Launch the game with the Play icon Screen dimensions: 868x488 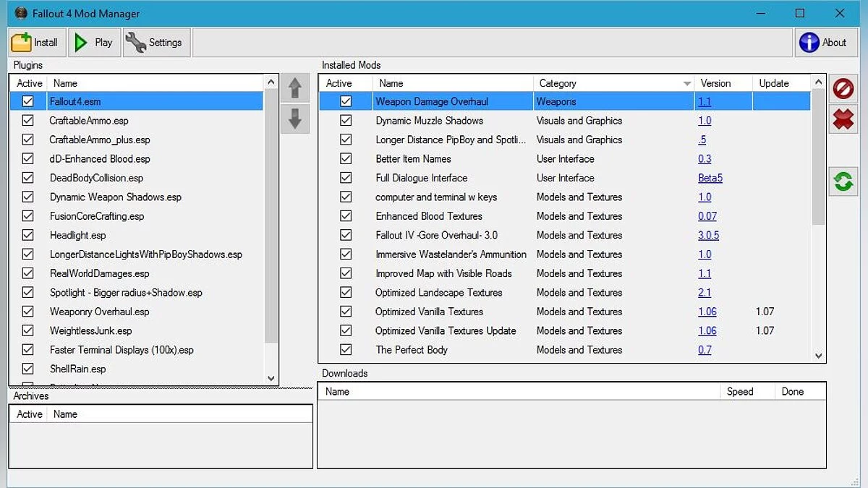coord(93,42)
